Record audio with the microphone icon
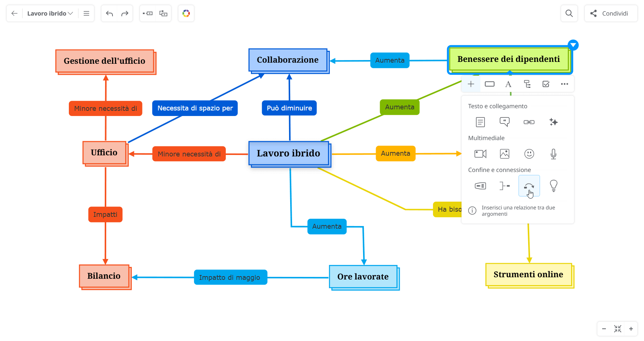 pos(554,154)
